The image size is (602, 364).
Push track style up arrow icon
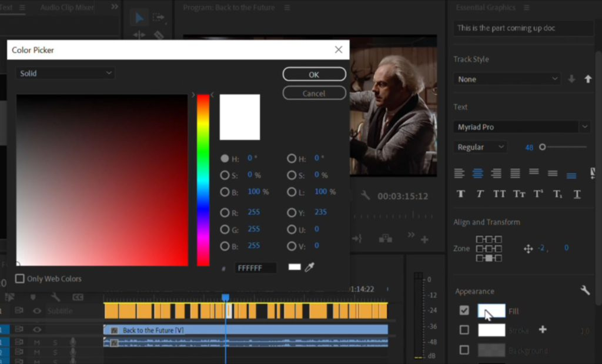pyautogui.click(x=588, y=79)
